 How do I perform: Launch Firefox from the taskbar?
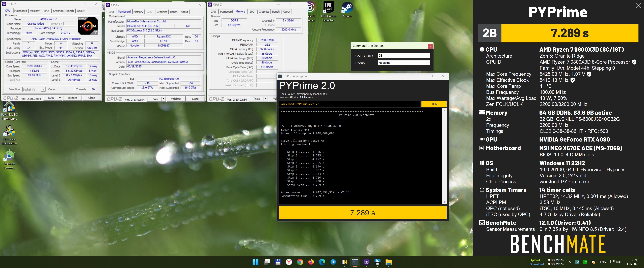pyautogui.click(x=311, y=262)
